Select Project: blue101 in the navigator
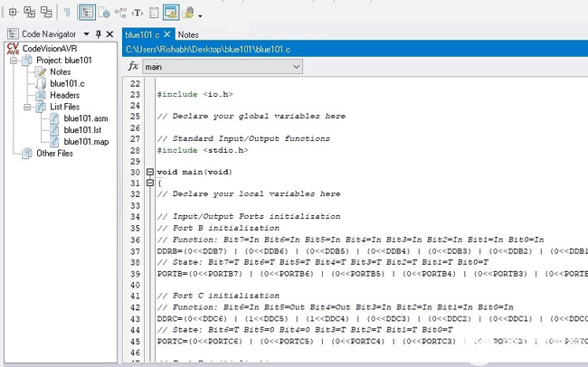 point(64,60)
